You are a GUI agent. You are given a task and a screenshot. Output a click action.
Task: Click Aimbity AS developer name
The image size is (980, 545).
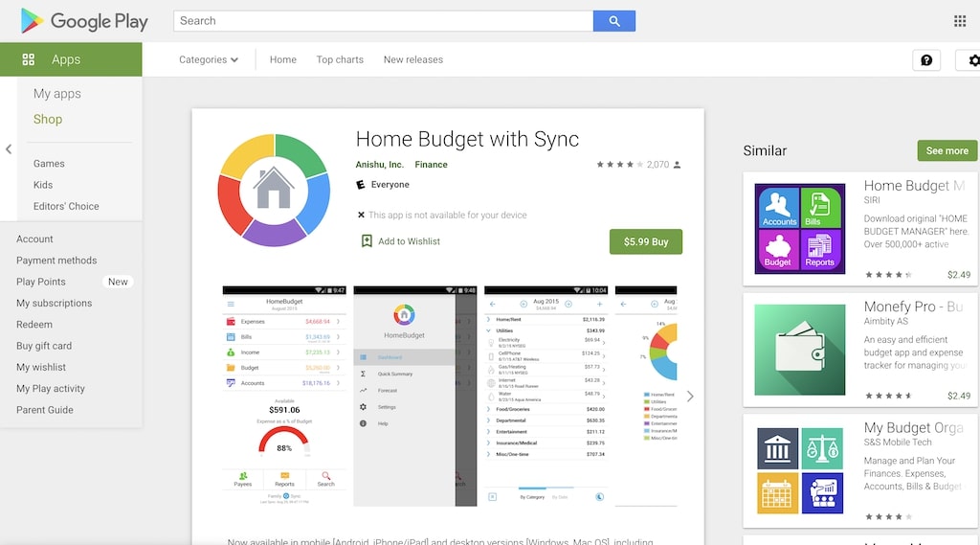pyautogui.click(x=885, y=321)
